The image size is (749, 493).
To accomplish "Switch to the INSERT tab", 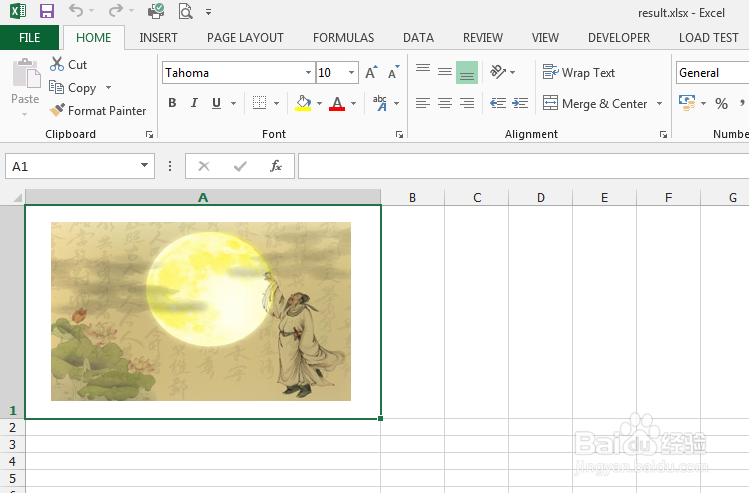I will point(158,38).
